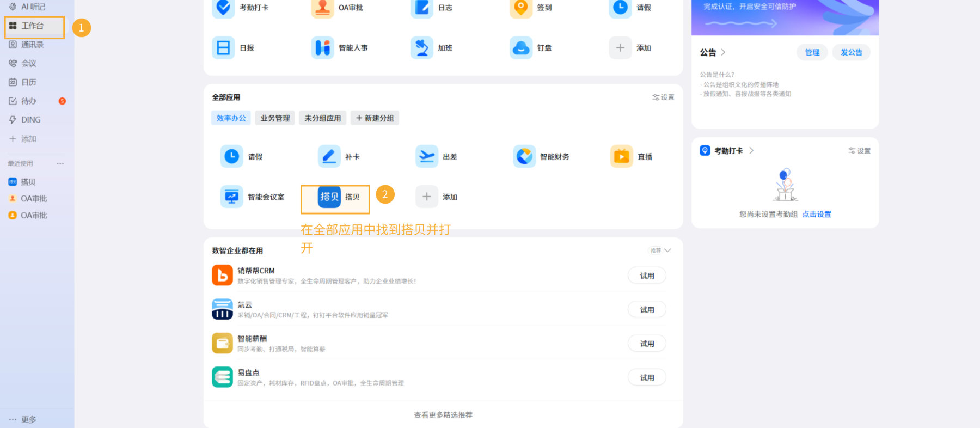Open the 销帮帮CRM app icon
This screenshot has width=980, height=428.
[x=222, y=276]
